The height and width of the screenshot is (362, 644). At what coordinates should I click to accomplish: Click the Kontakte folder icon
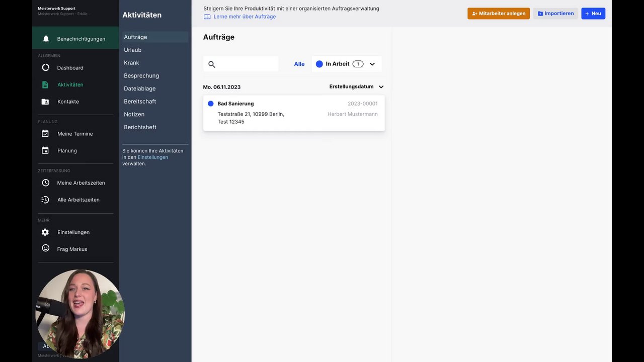(45, 102)
